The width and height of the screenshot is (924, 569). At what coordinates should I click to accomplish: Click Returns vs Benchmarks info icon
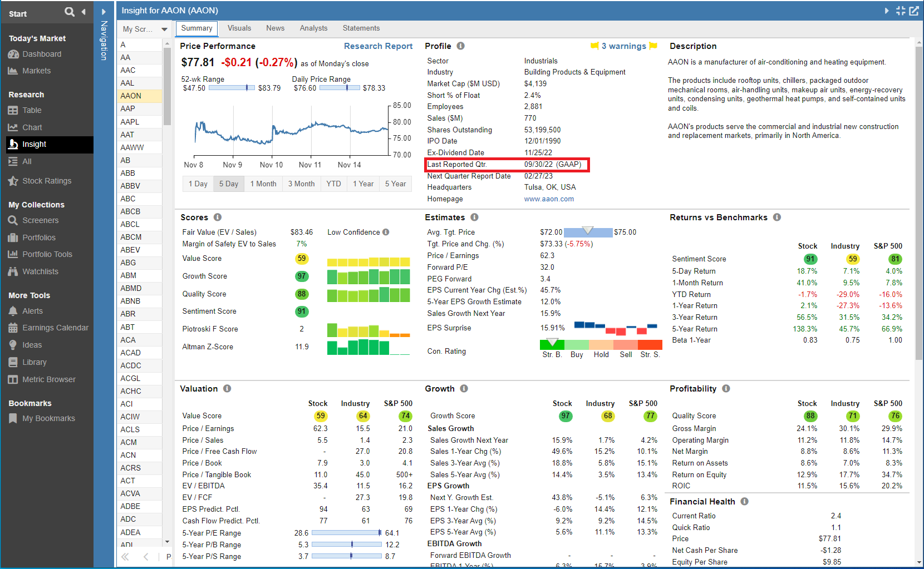(777, 217)
